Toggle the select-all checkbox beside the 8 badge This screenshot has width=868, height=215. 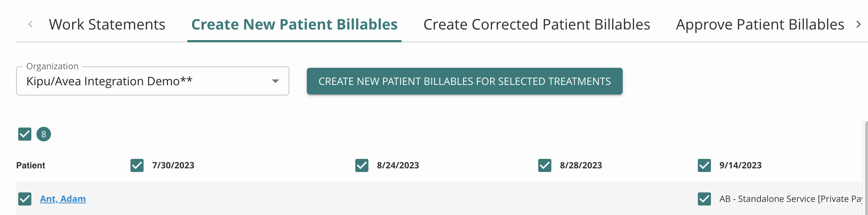click(25, 134)
